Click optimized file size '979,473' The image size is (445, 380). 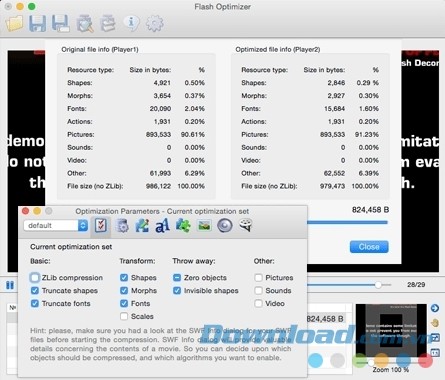(332, 186)
